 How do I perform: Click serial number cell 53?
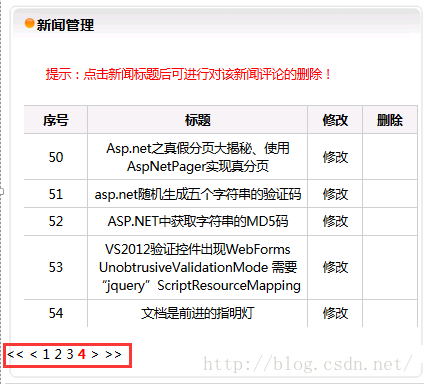56,267
